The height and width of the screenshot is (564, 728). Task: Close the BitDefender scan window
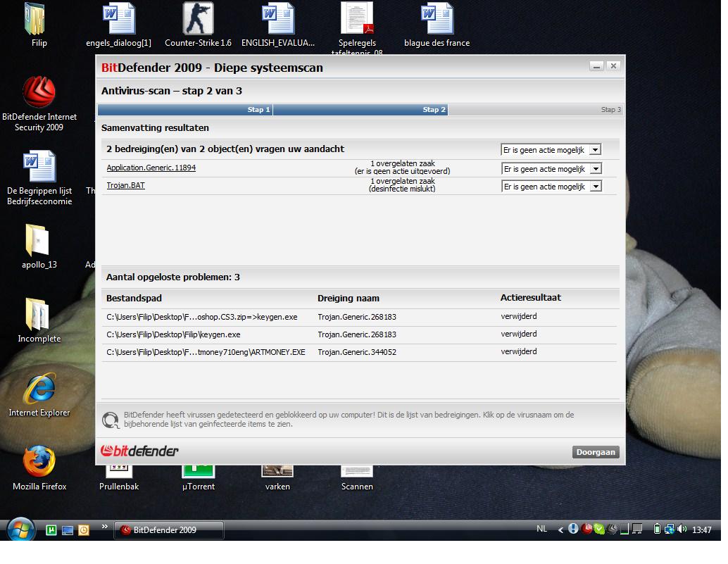coord(613,66)
